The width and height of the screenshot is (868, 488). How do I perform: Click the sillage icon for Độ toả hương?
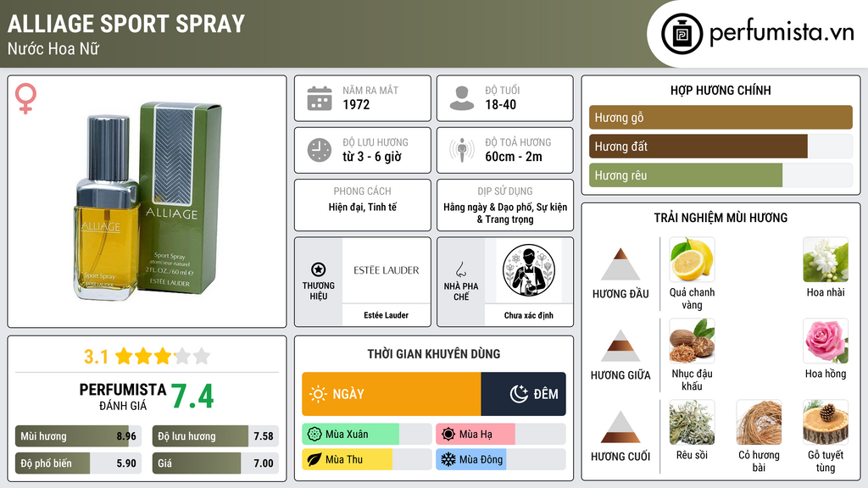(462, 150)
